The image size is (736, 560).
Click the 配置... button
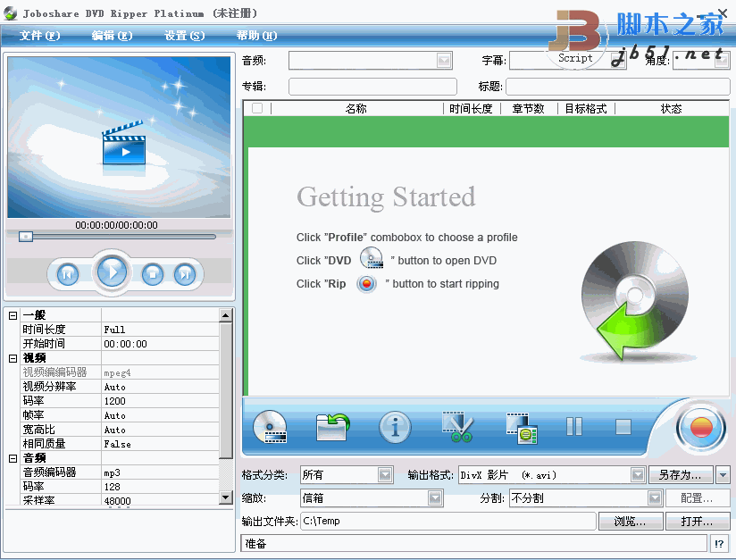point(697,498)
